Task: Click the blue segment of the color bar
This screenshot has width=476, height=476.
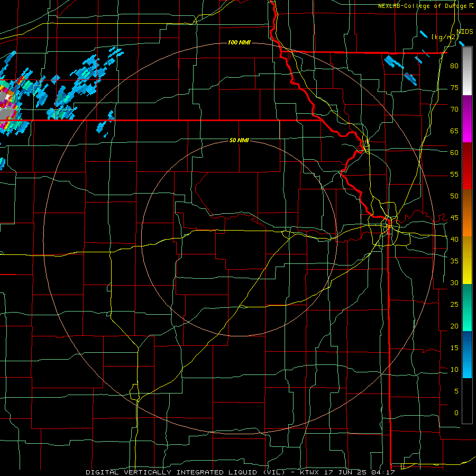Action: click(467, 354)
